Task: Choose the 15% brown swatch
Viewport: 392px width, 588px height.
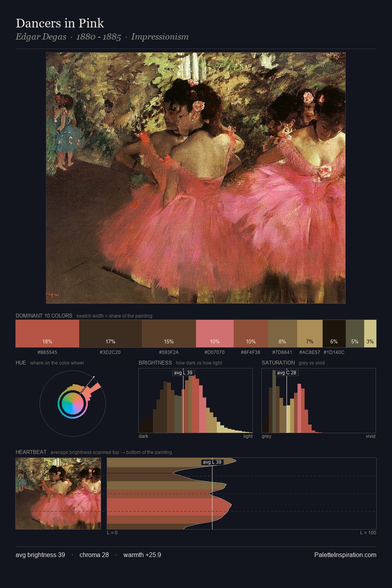Action: 169,334
